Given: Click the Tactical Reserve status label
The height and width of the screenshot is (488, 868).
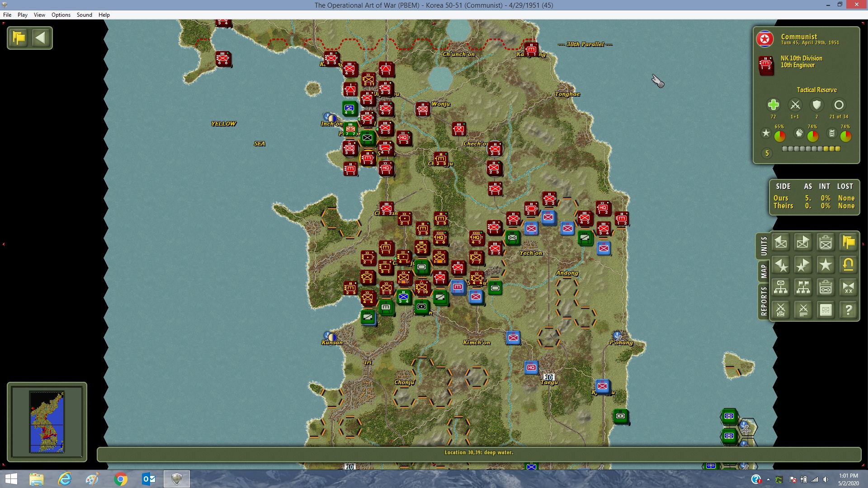Looking at the screenshot, I should coord(816,90).
